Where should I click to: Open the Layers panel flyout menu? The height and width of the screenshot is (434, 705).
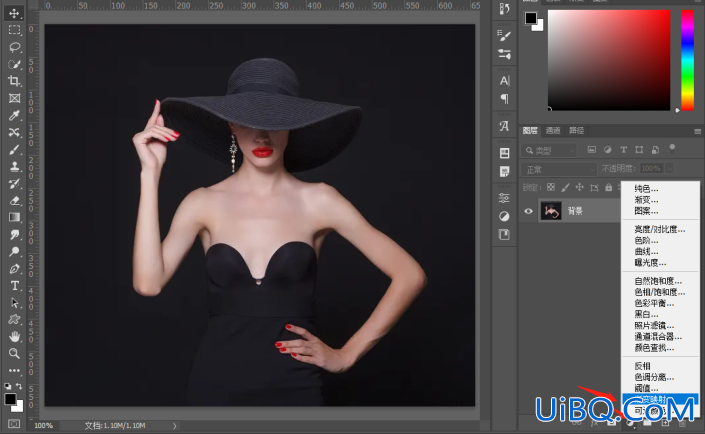[x=697, y=131]
